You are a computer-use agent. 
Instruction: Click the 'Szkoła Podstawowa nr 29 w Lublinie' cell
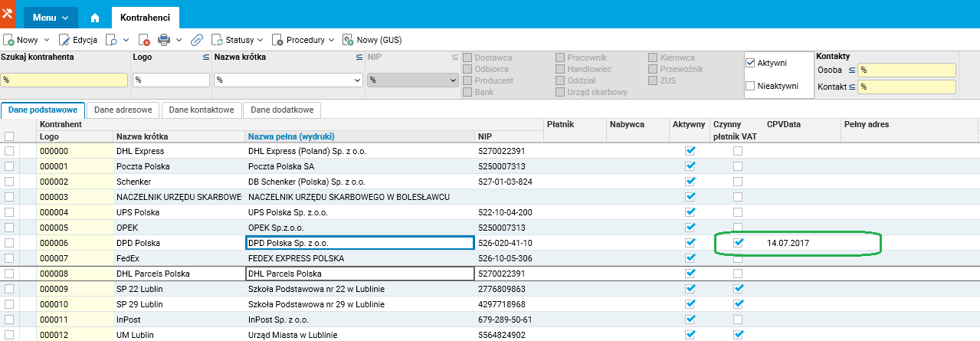point(360,304)
